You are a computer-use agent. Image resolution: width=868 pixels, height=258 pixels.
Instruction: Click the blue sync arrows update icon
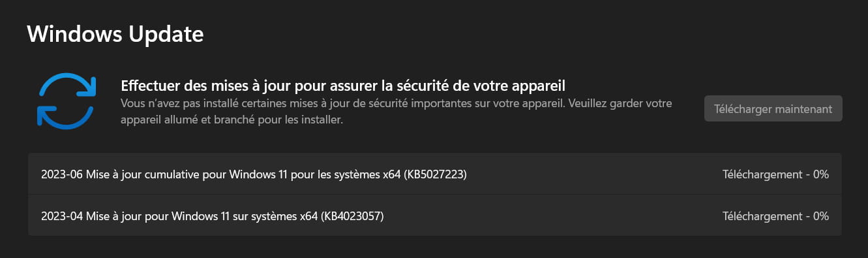(x=67, y=101)
